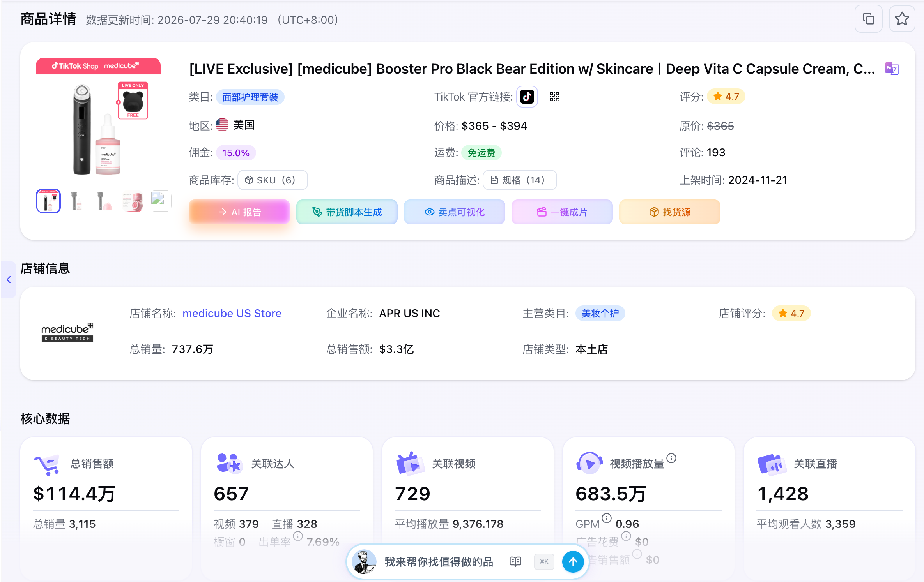
Task: Click info icon next to 广告花费
Action: click(626, 536)
